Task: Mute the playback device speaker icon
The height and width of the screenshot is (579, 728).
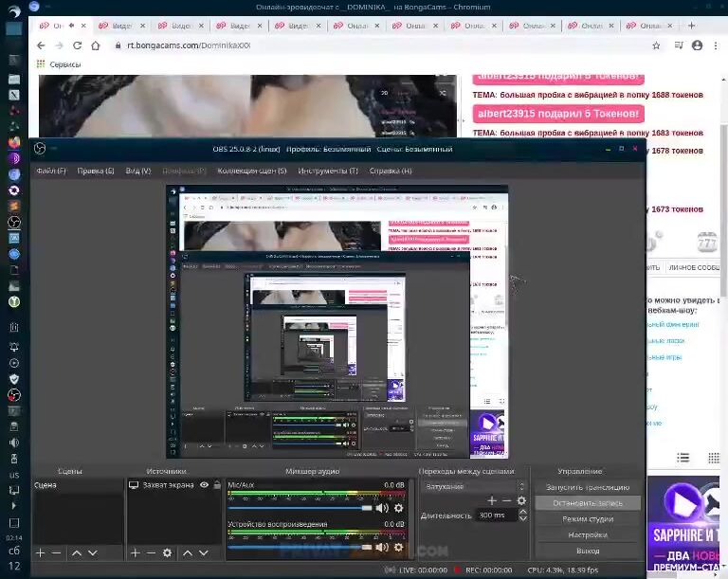Action: point(381,547)
